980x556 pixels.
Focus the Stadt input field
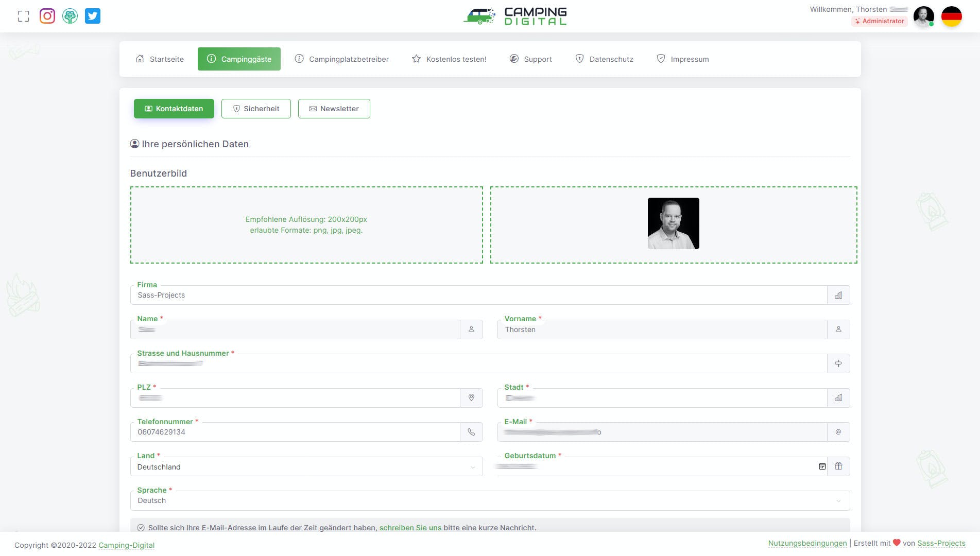[662, 398]
